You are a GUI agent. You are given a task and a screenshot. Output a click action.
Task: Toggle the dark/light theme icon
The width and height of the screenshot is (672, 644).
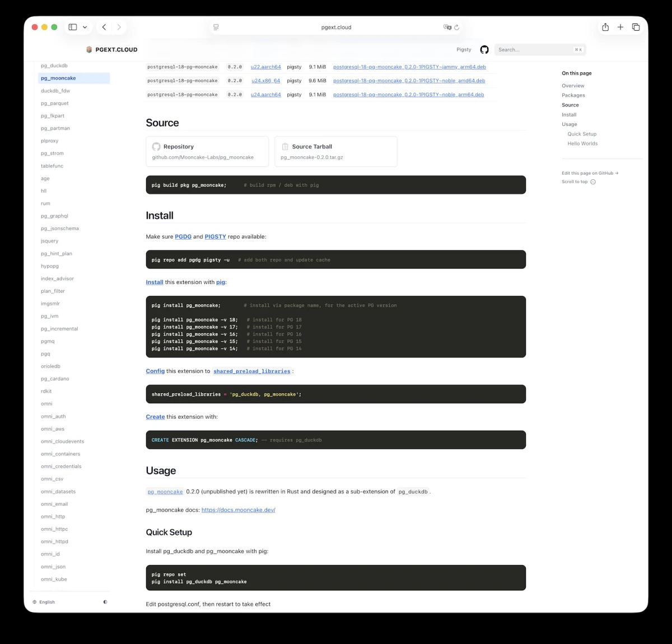point(105,602)
